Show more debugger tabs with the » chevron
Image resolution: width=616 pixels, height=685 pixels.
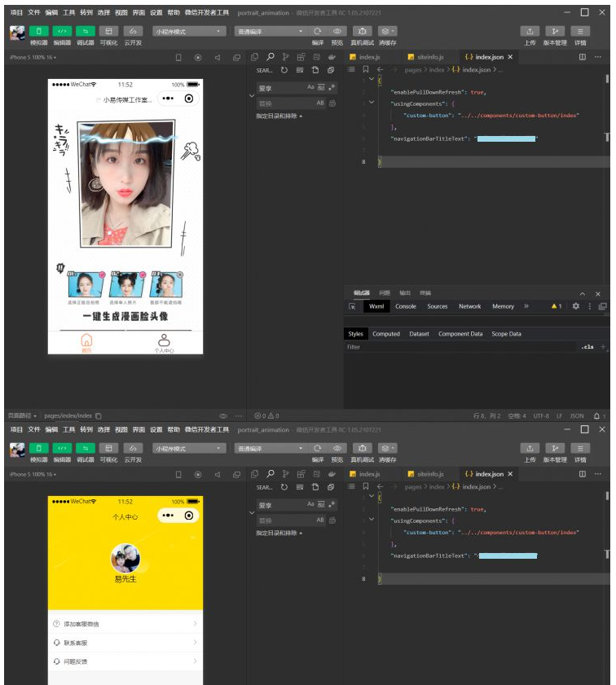[526, 306]
